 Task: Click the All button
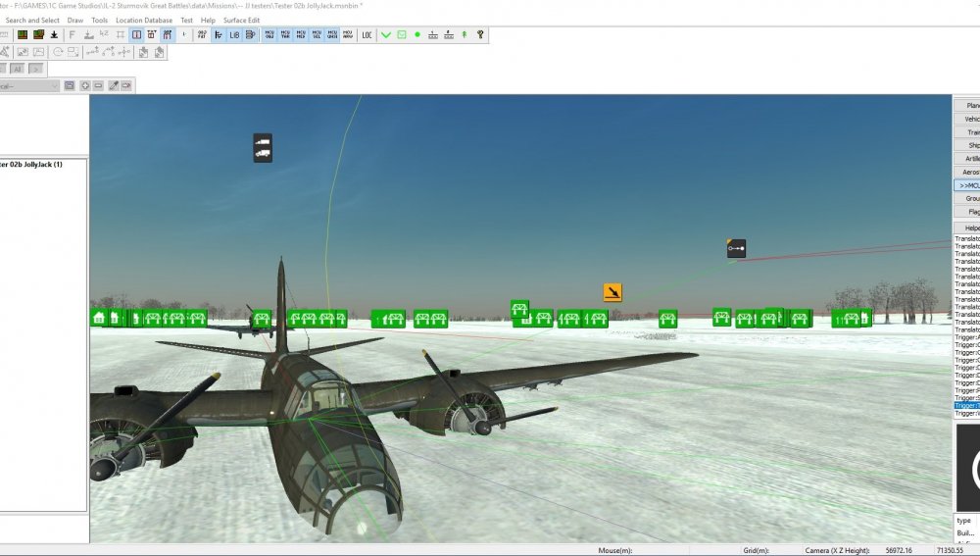[18, 69]
